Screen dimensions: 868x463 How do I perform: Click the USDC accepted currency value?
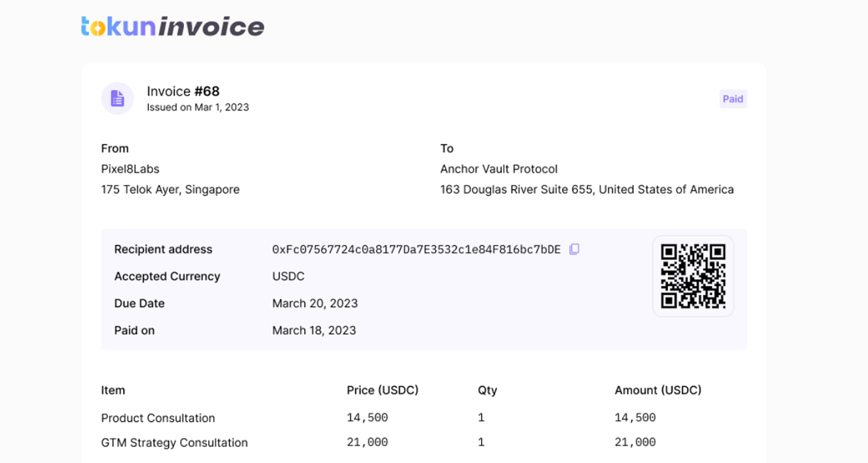pyautogui.click(x=288, y=277)
